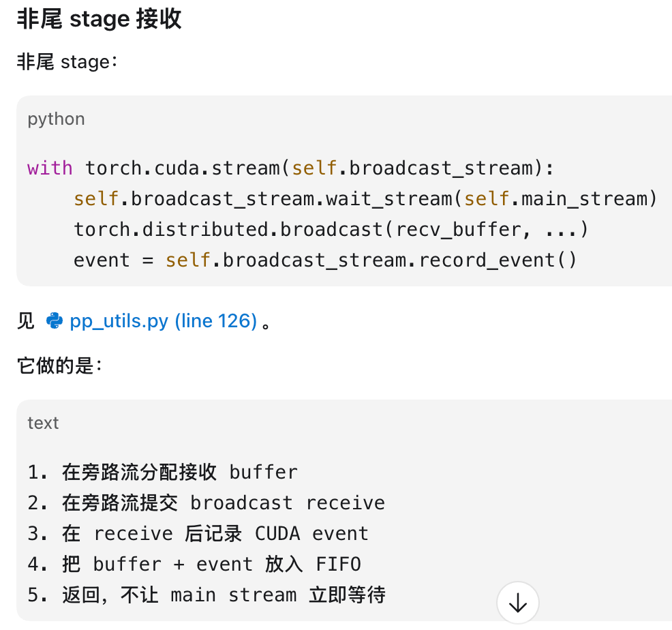
Task: Click the torch.distributed.broadcast code line
Action: click(x=331, y=230)
